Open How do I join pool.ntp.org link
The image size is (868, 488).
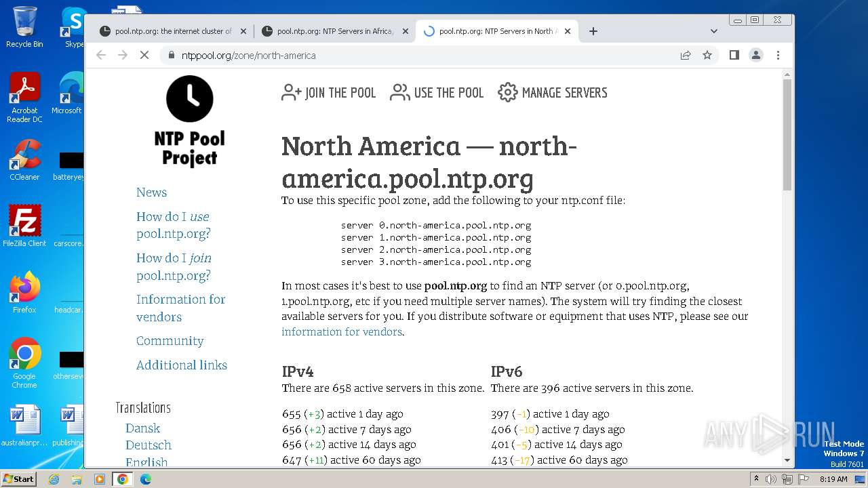(x=174, y=266)
